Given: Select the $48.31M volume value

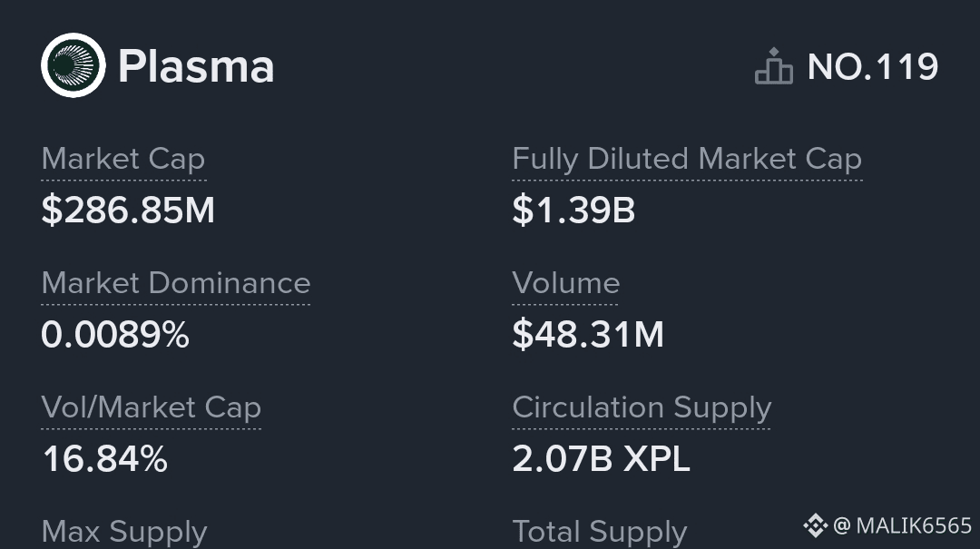Looking at the screenshot, I should tap(588, 335).
